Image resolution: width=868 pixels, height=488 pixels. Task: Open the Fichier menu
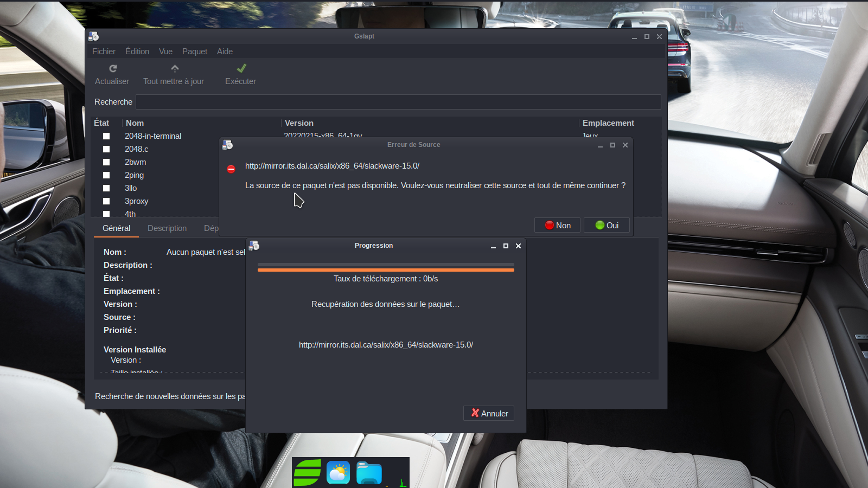(104, 52)
